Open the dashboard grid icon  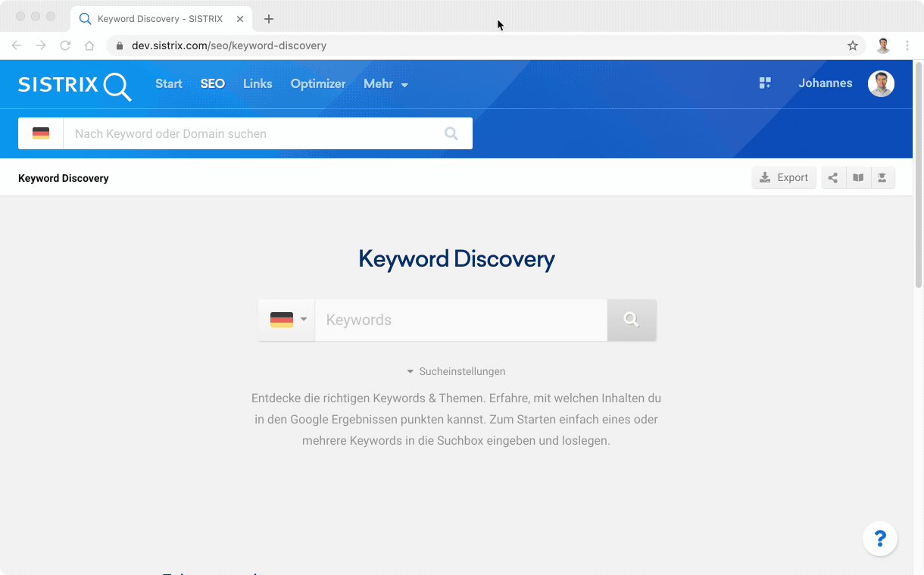[765, 83]
